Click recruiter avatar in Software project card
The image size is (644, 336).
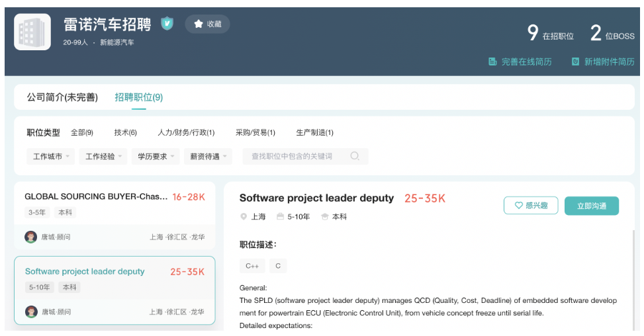point(31,312)
